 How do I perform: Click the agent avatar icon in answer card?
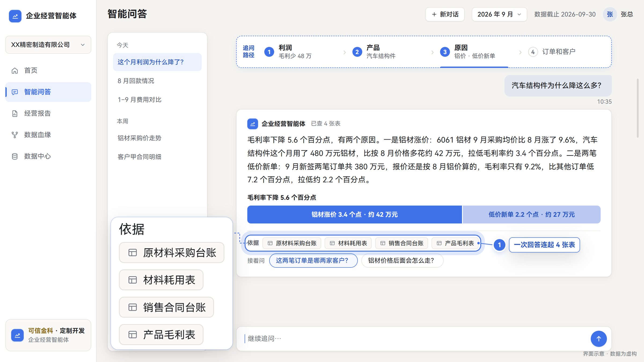coord(253,124)
